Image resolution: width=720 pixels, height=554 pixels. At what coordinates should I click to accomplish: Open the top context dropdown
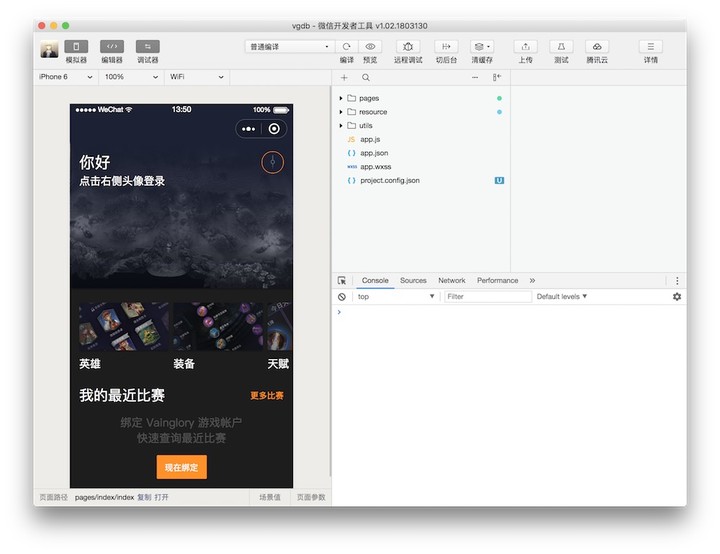(395, 297)
